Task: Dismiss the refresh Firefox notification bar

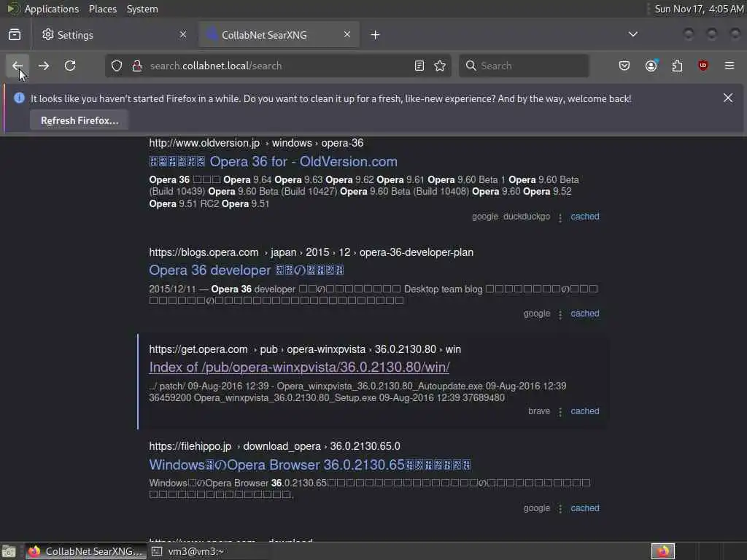Action: click(728, 98)
